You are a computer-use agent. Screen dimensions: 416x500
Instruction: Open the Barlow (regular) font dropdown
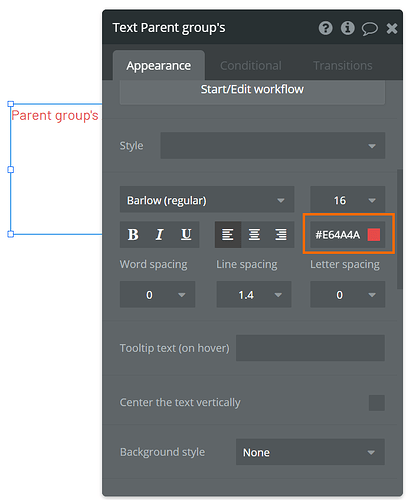[207, 200]
